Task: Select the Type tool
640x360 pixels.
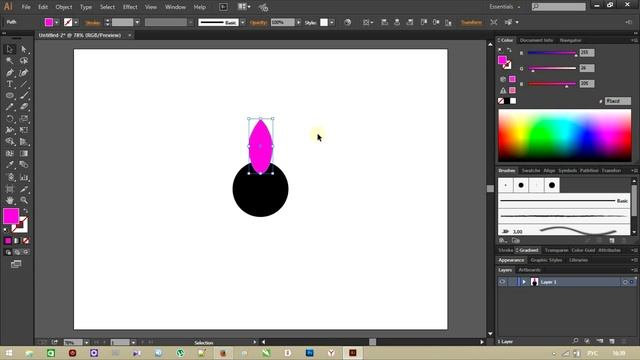Action: pos(10,84)
